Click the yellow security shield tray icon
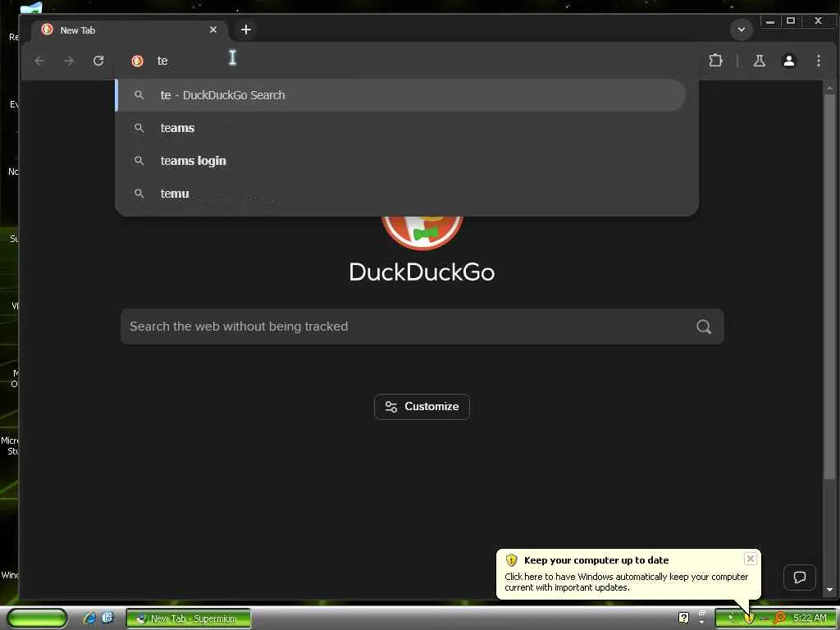Viewport: 840px width, 630px height. (749, 619)
